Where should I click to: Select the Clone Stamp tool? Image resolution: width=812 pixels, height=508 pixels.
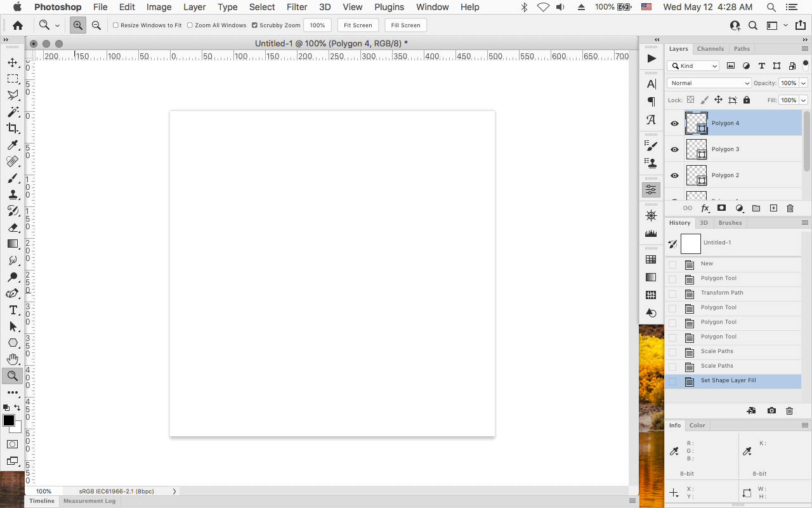(x=13, y=194)
